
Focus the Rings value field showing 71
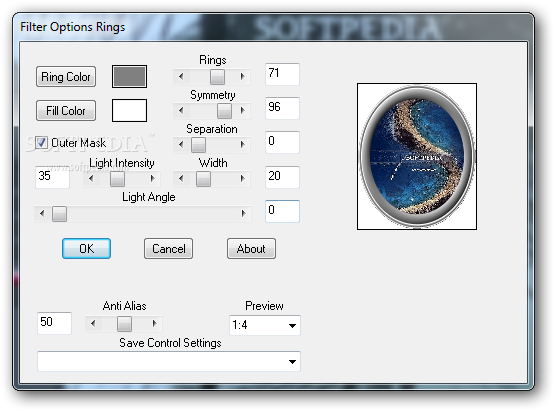[282, 74]
